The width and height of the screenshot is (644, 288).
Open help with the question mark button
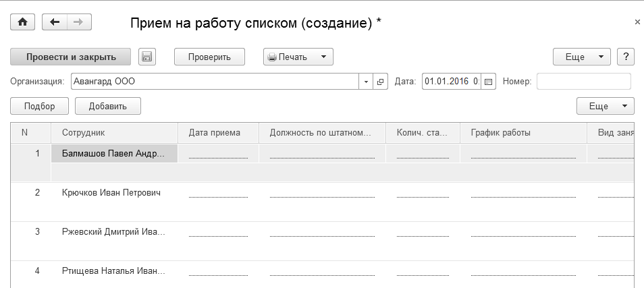626,57
